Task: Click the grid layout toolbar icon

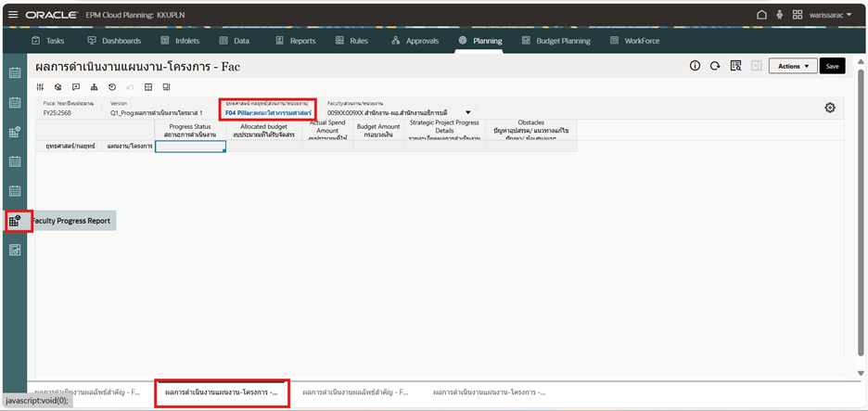Action: pyautogui.click(x=148, y=87)
